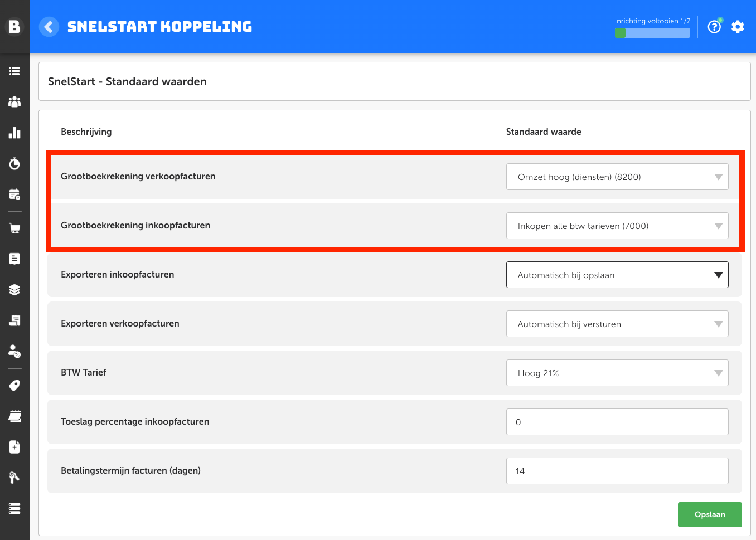Click the Betalingstermijn facturen input field

(x=617, y=471)
